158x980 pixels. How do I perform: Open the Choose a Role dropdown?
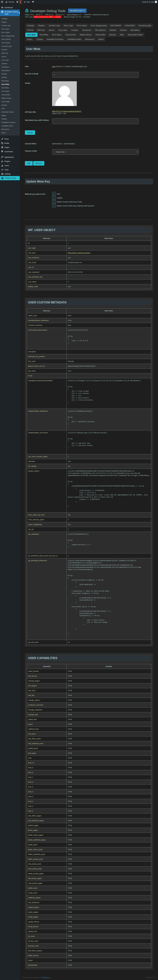pyautogui.click(x=95, y=152)
